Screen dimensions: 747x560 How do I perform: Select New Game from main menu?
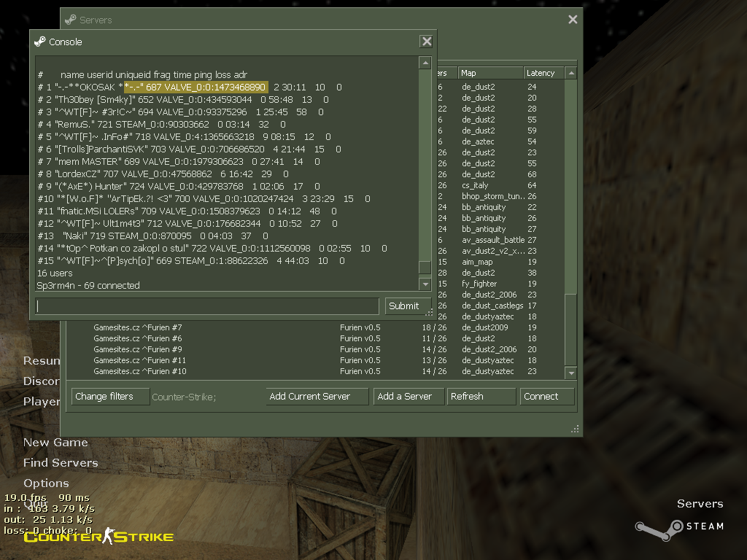(55, 443)
